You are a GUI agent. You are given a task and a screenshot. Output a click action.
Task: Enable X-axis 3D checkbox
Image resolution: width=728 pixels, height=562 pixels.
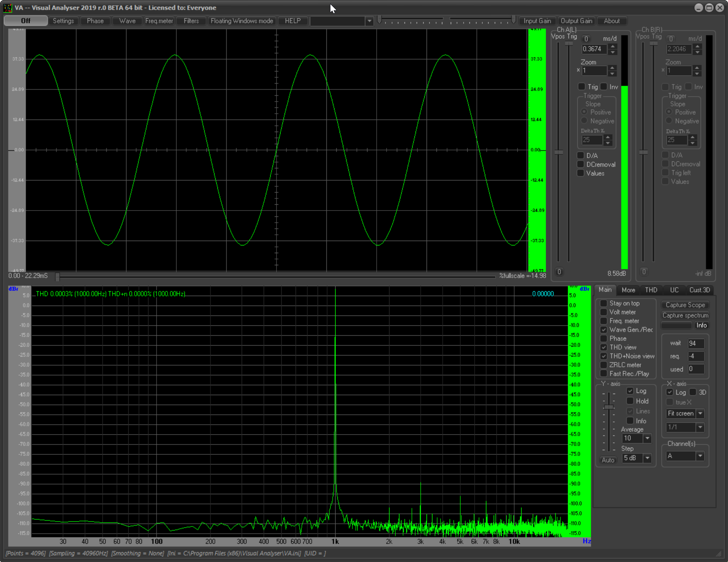pos(693,392)
